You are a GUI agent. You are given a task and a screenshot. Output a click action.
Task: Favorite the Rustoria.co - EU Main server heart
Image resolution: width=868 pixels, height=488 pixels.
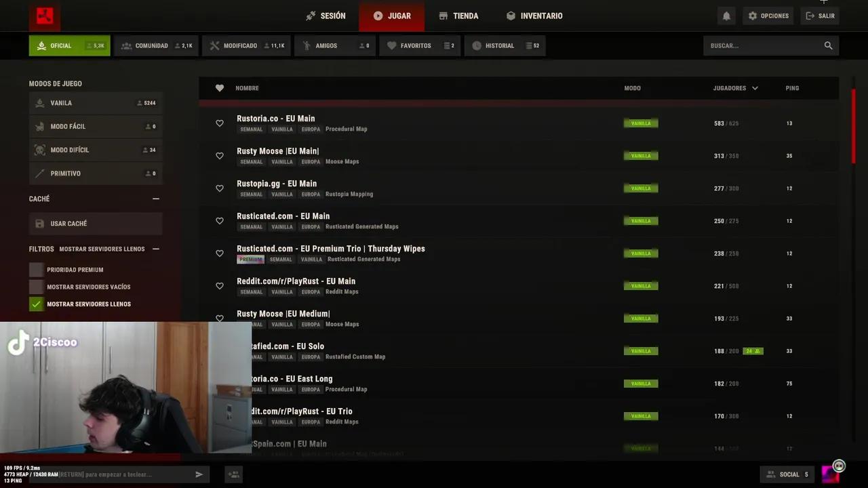(x=220, y=123)
